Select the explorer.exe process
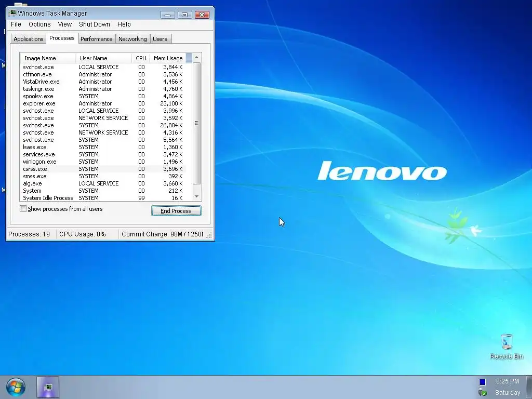Screen dimensions: 532x399 (103, 103)
